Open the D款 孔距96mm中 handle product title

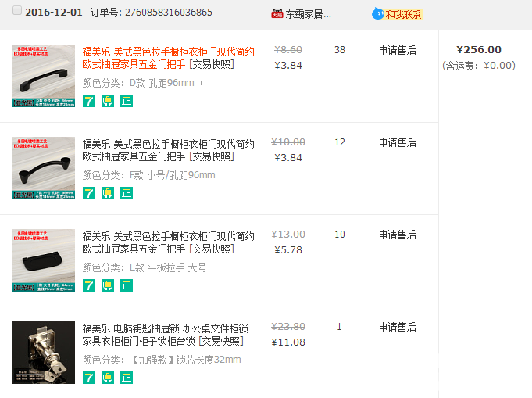tap(168, 58)
